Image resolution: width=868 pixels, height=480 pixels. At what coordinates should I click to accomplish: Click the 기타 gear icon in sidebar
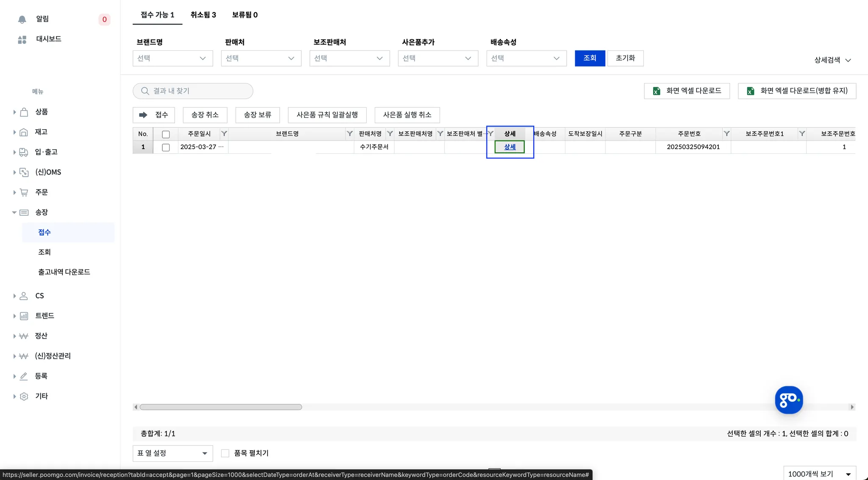[24, 396]
